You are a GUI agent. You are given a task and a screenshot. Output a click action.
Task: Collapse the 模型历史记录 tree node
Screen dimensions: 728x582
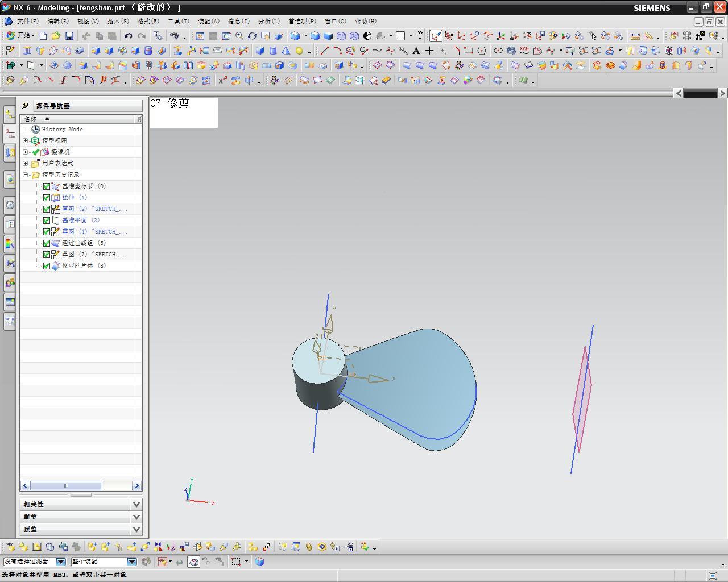tap(25, 174)
